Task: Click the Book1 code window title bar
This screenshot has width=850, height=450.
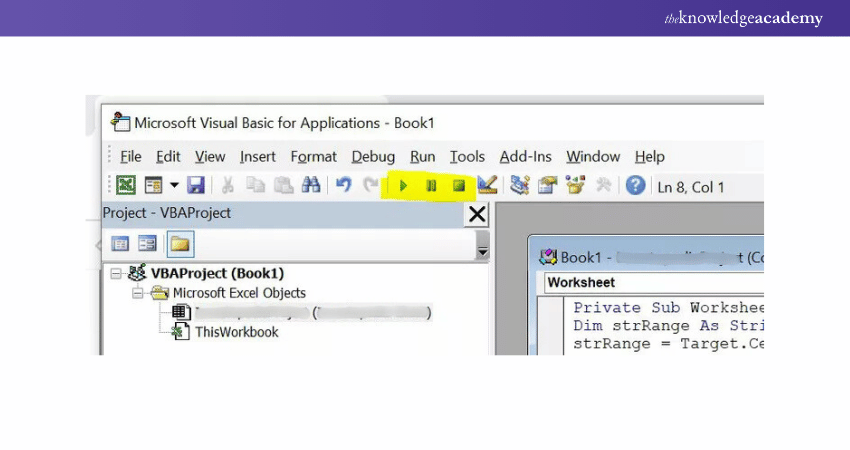Action: coord(646,256)
